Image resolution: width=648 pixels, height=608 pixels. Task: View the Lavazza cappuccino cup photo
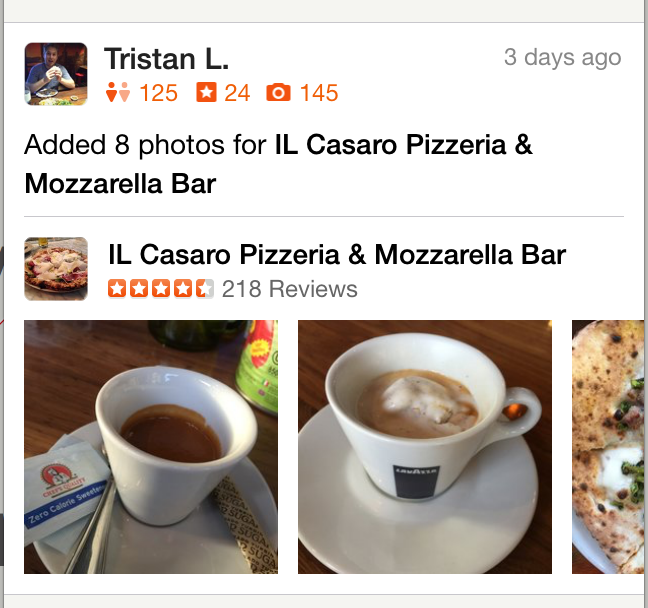(425, 447)
